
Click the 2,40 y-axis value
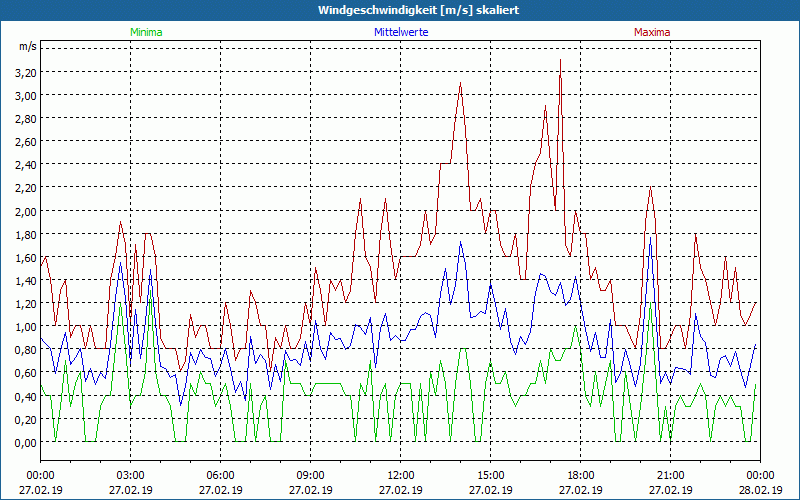(26, 165)
